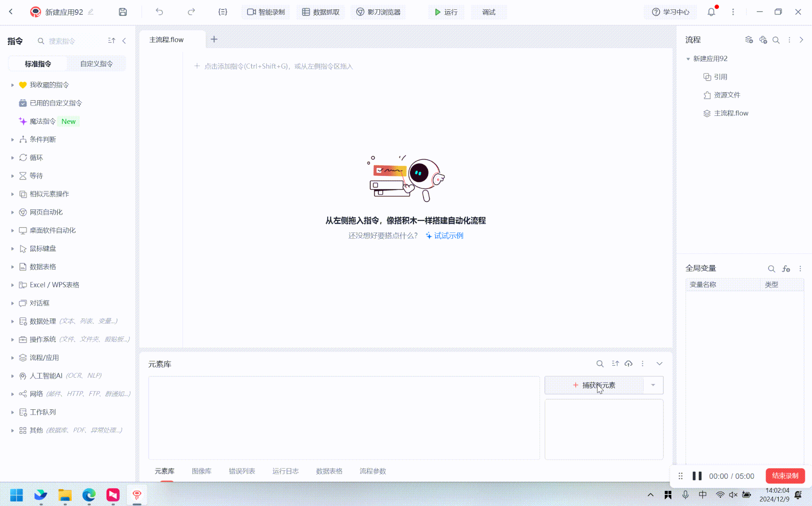Click the pencil icon to rename 新建应用92
812x506 pixels.
[91, 12]
